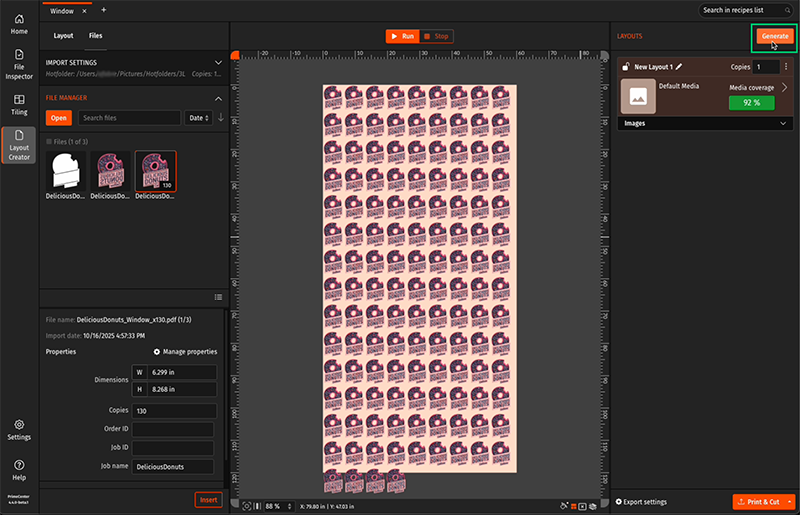Click the layout Copies field showing 1
800x515 pixels.
tap(766, 67)
